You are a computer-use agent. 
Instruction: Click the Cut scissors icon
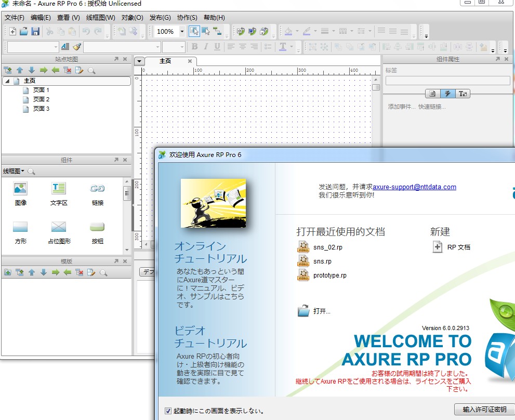[49, 32]
